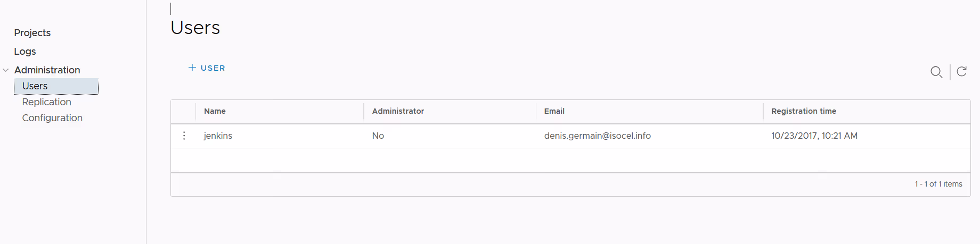Image resolution: width=980 pixels, height=244 pixels.
Task: Select Users under Administration
Action: coord(35,86)
